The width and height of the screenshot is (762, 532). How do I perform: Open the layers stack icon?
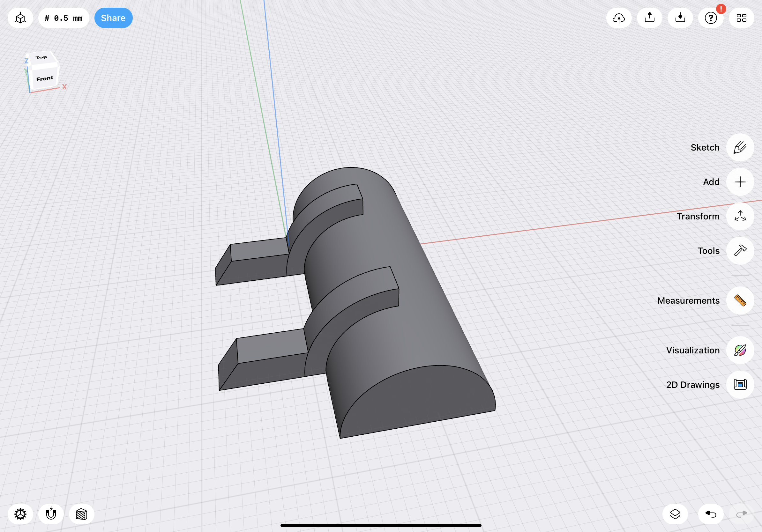point(675,514)
